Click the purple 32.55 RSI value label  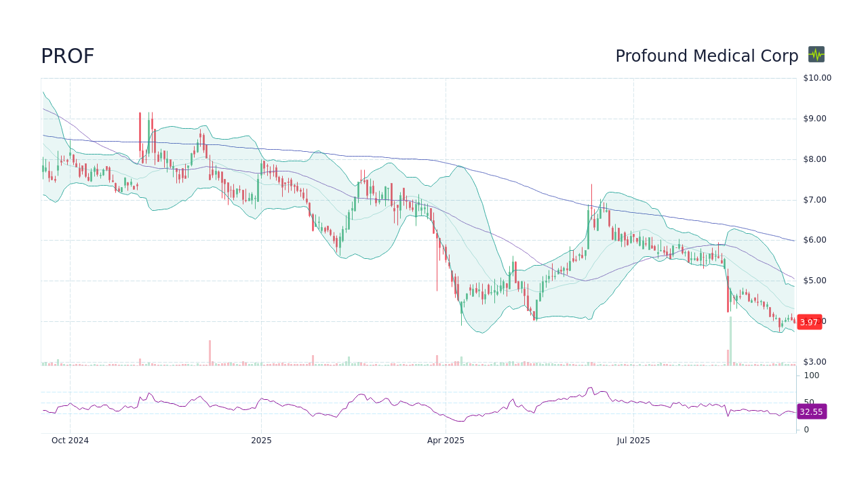point(811,411)
